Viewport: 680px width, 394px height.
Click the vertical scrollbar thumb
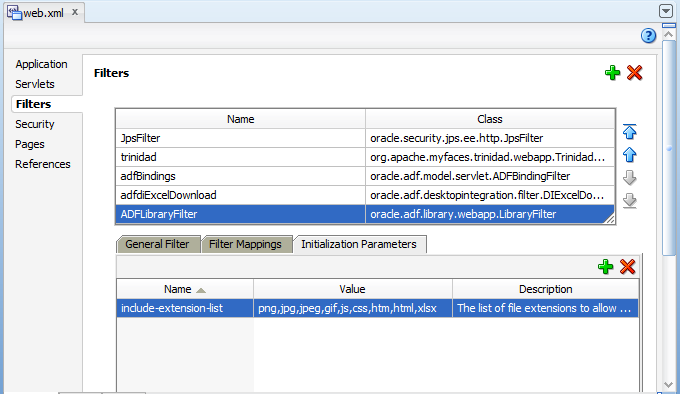(669, 148)
